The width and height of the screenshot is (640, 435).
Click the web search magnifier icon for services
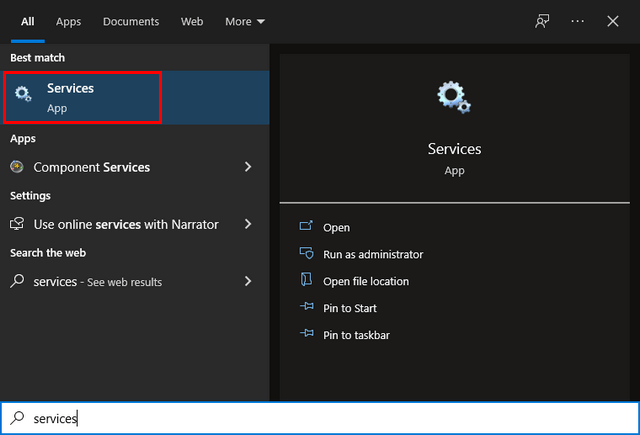coord(17,281)
